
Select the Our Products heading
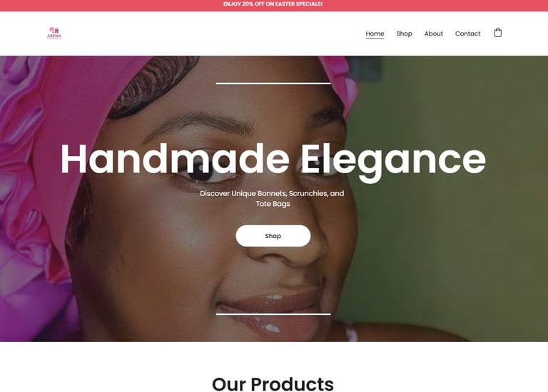tap(273, 384)
